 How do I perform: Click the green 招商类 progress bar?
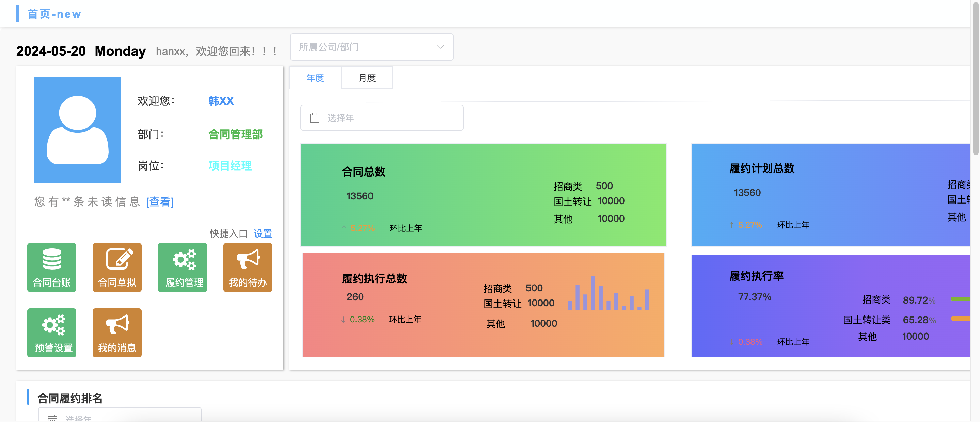pos(961,299)
